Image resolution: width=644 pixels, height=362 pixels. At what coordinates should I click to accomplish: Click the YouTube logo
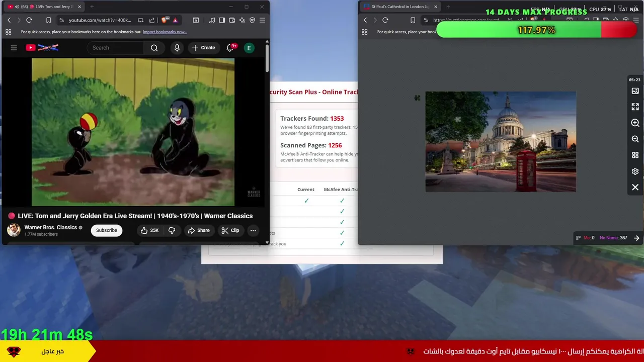pyautogui.click(x=42, y=48)
